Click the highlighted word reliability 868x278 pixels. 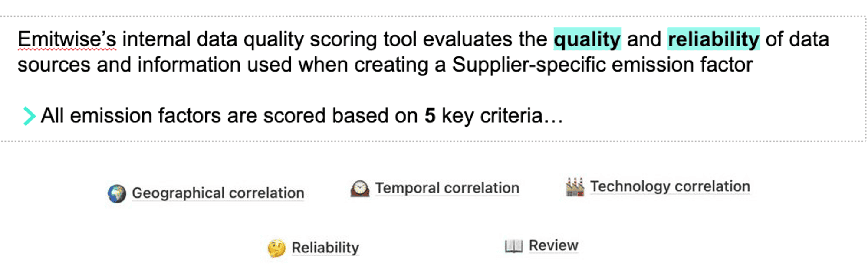[713, 39]
